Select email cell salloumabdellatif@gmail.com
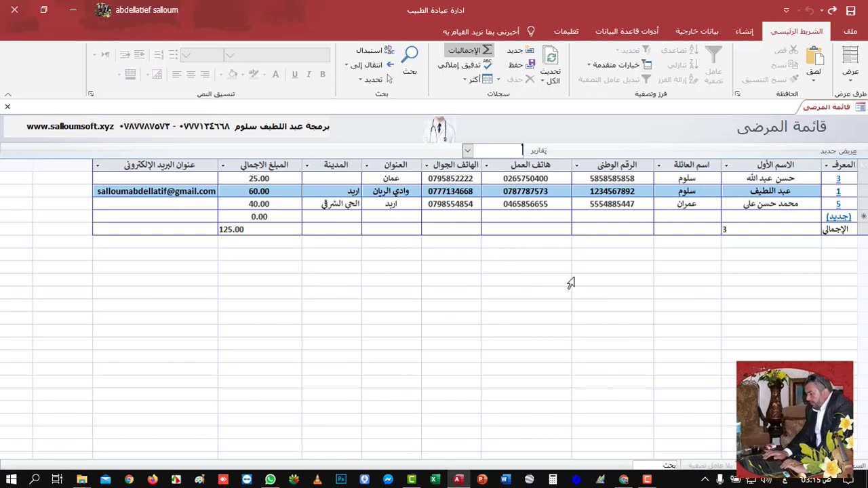Viewport: 868px width, 488px height. [x=155, y=192]
